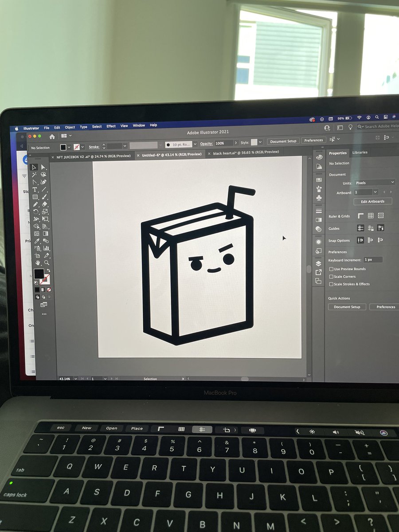Enable Use Preview Bounds checkbox
This screenshot has height=532, width=399.
tap(331, 269)
